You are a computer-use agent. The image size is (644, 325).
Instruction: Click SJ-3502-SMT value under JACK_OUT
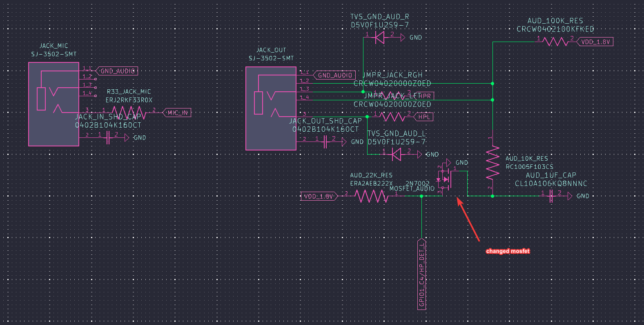(x=271, y=58)
